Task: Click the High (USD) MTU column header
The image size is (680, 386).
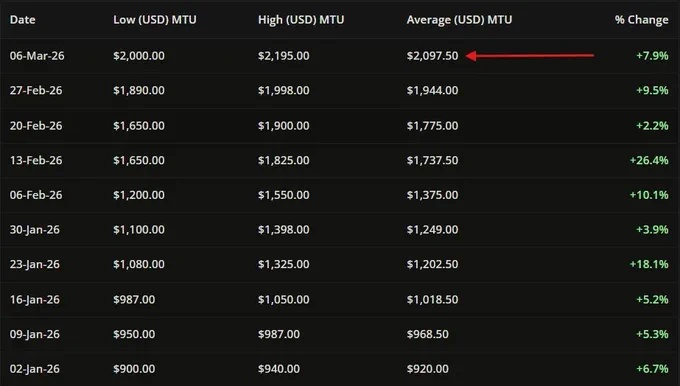Action: pyautogui.click(x=301, y=20)
